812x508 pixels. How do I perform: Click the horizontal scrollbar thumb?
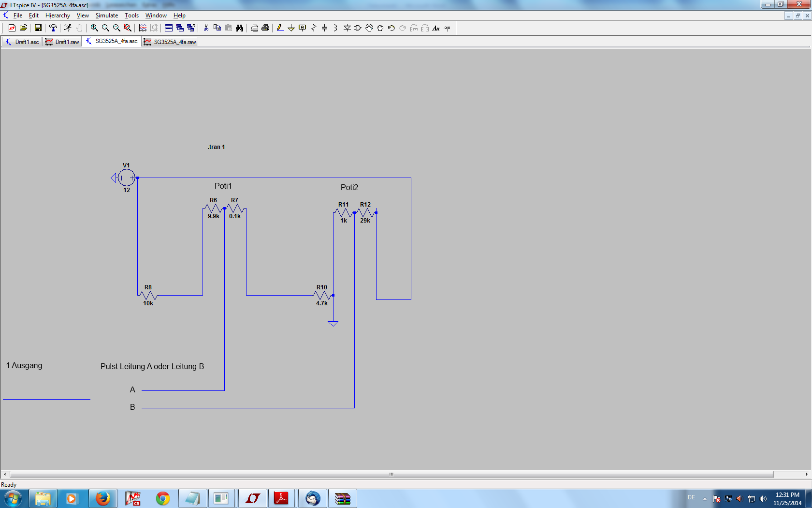point(391,474)
